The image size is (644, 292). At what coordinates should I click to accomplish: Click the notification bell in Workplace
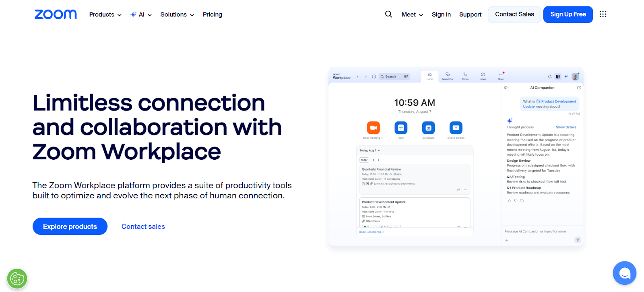[549, 76]
